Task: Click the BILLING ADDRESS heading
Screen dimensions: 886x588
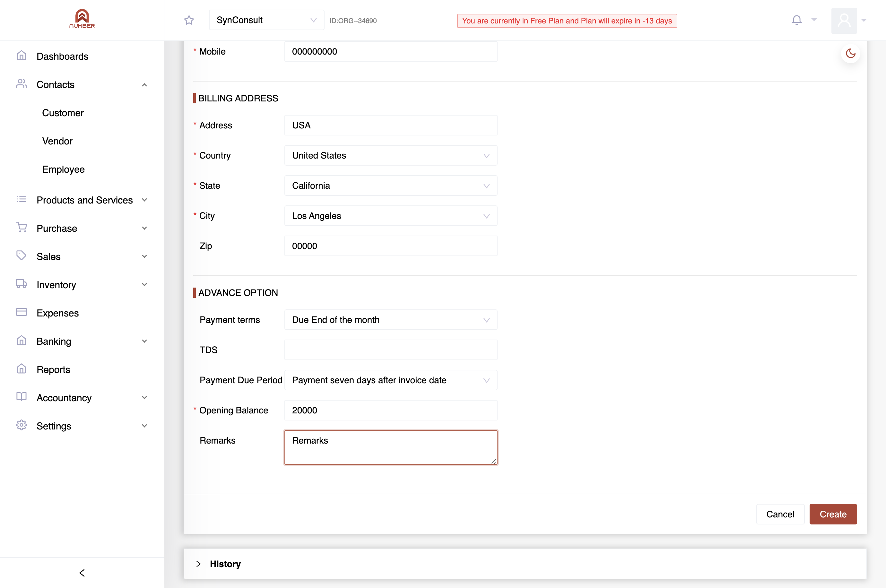Action: tap(238, 98)
